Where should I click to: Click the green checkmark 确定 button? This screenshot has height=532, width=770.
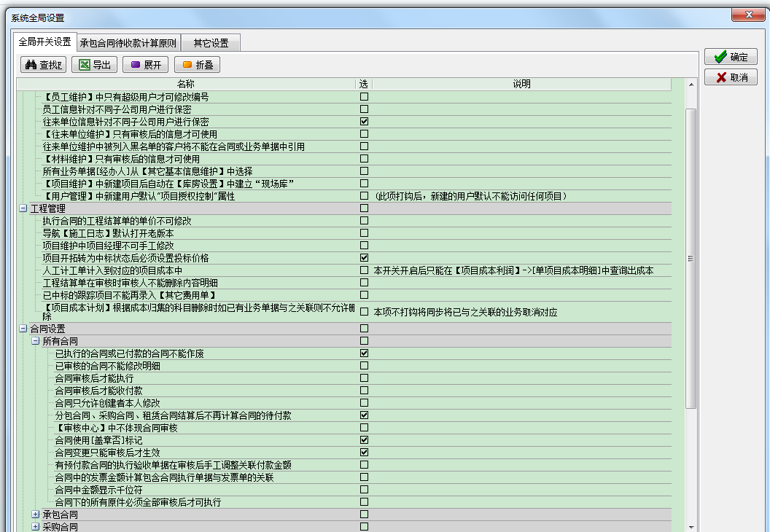731,57
